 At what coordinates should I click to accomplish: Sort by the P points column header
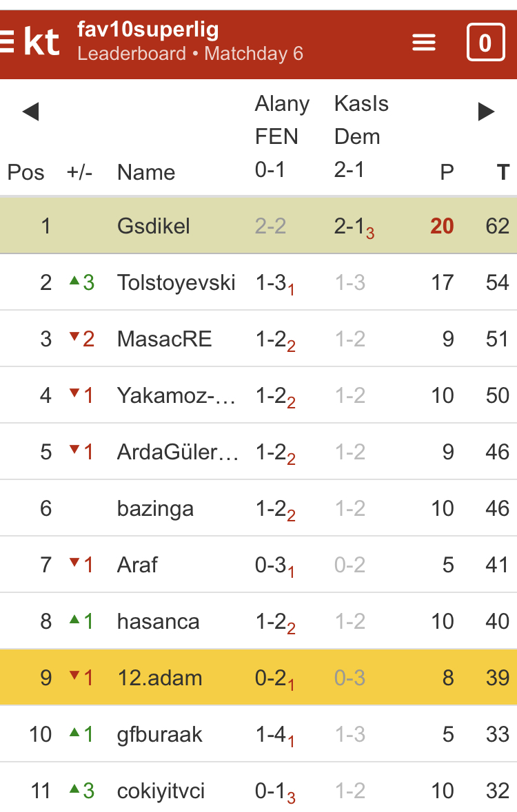(447, 172)
